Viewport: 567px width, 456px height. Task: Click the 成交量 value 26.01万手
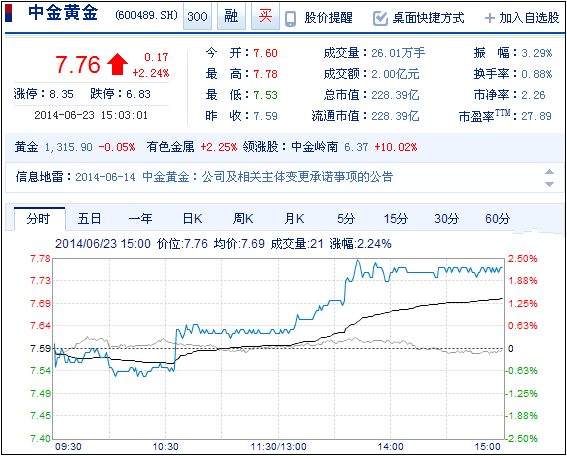(398, 53)
